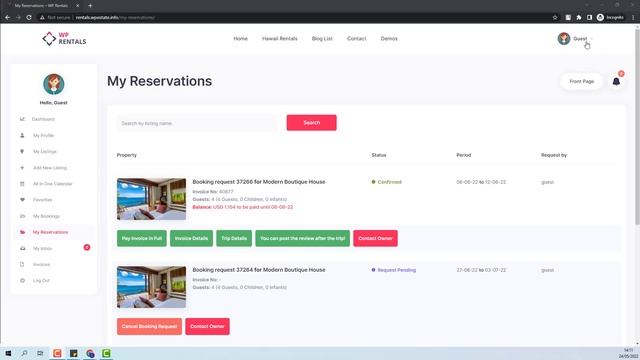Click thumbnail of booking 37264 property
The width and height of the screenshot is (640, 360).
coord(151,287)
